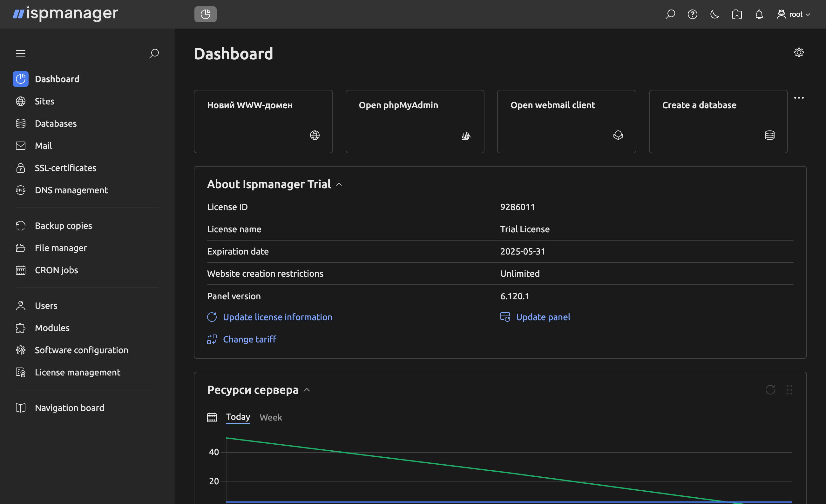Click Trial License value
Image resolution: width=826 pixels, height=504 pixels.
(525, 229)
